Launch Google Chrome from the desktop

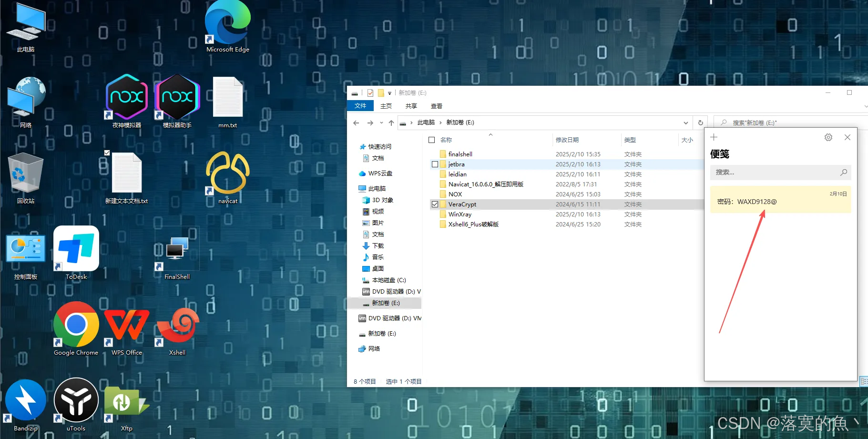pyautogui.click(x=76, y=329)
